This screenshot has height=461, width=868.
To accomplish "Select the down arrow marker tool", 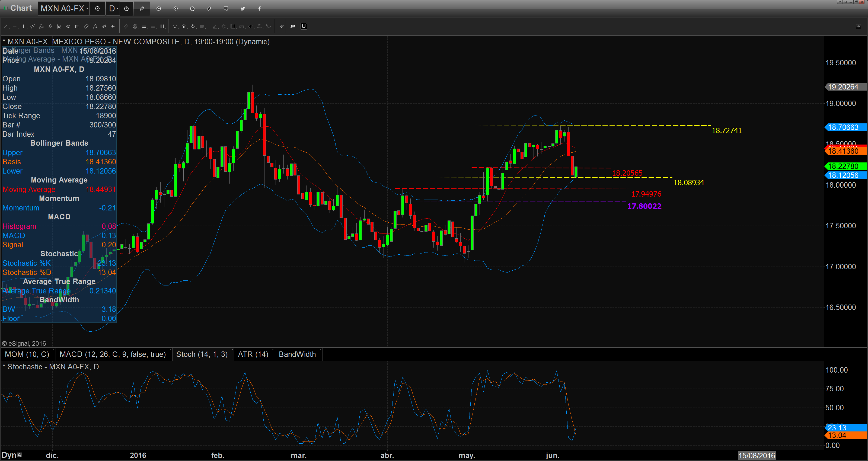I will click(193, 26).
